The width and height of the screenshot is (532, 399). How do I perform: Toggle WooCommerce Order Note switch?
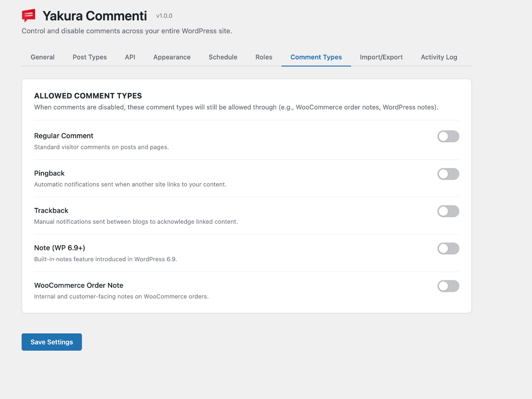click(448, 286)
